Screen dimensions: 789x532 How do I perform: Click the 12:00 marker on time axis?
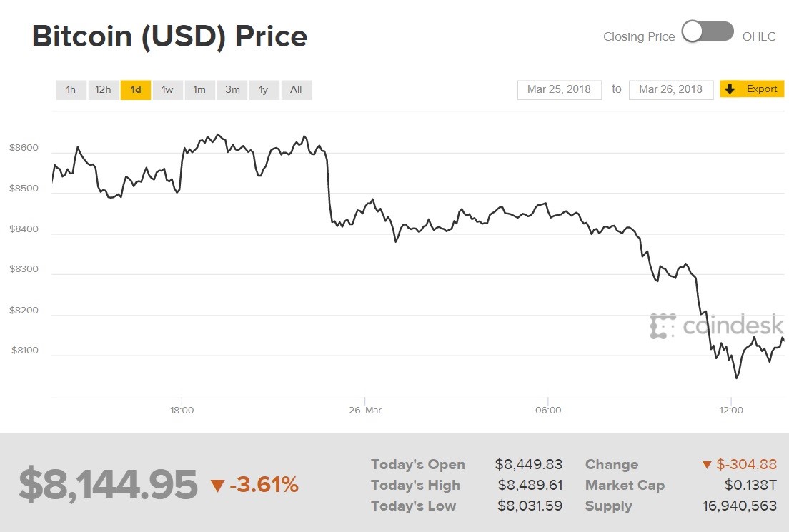coord(731,411)
